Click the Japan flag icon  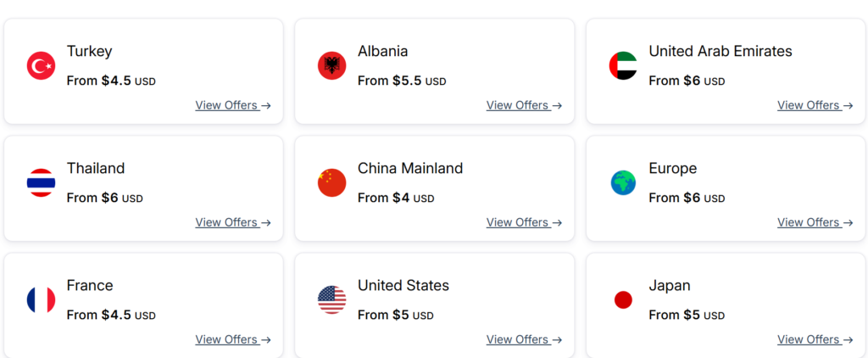pyautogui.click(x=623, y=299)
